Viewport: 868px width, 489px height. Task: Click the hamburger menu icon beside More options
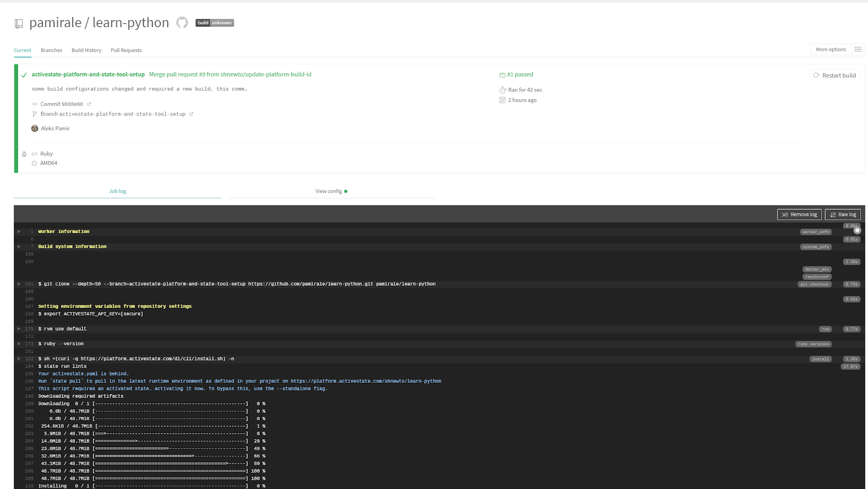point(858,49)
